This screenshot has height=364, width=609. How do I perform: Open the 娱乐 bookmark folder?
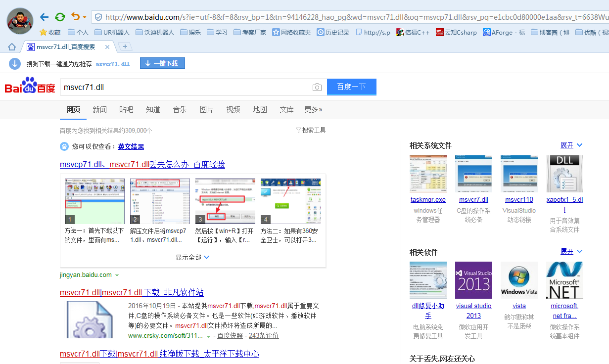point(190,33)
